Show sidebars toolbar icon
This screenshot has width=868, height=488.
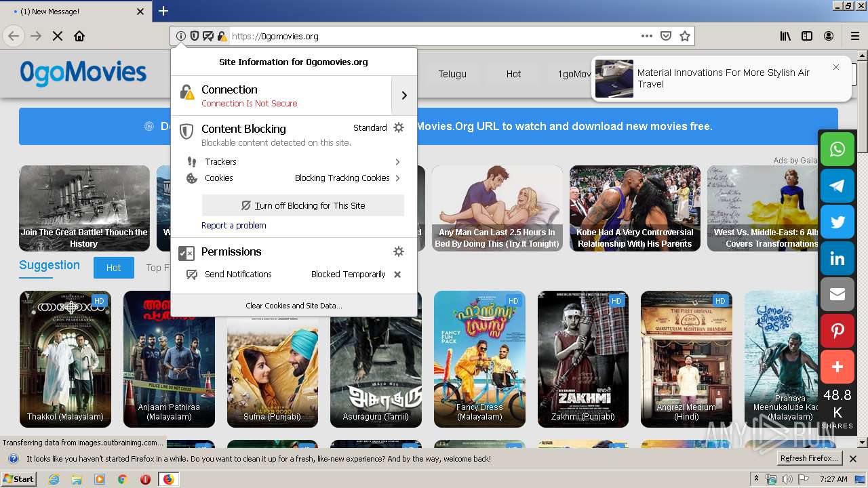tap(807, 36)
